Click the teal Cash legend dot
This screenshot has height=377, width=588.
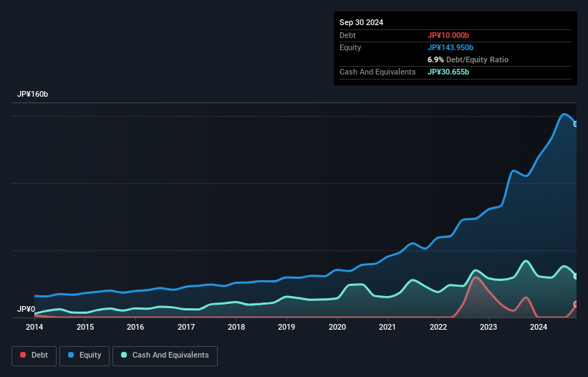click(x=124, y=355)
